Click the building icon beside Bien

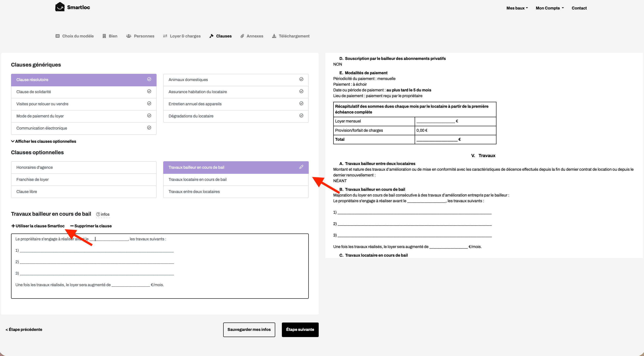104,36
